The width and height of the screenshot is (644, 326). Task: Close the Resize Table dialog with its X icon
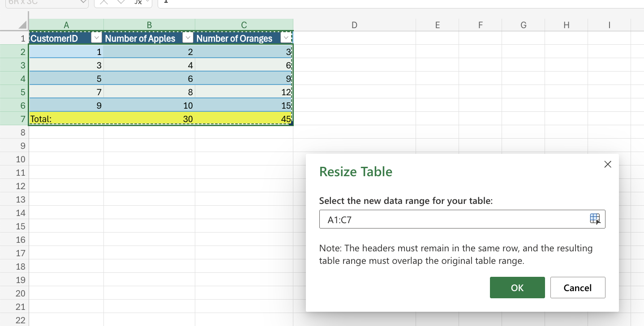(607, 164)
